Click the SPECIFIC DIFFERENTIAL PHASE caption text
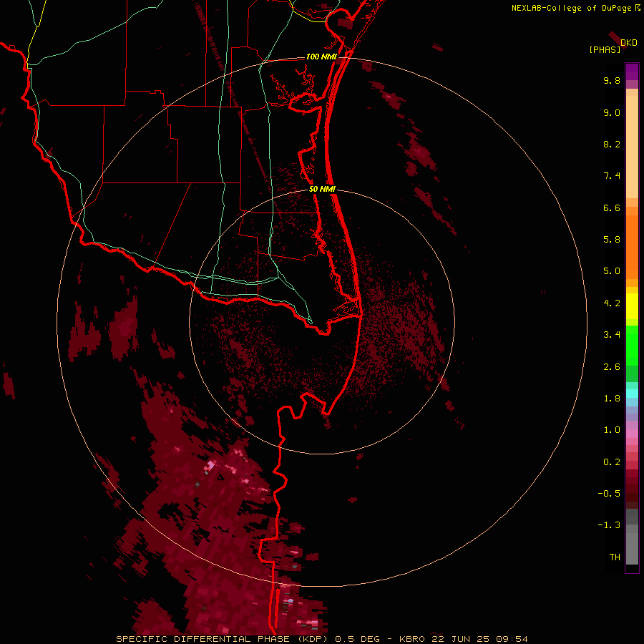The width and height of the screenshot is (644, 644). 204,639
